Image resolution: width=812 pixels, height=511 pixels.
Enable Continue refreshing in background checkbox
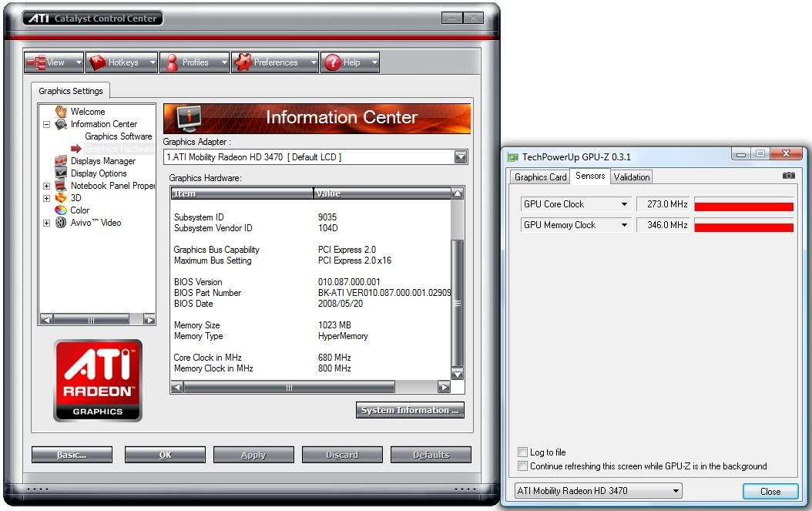[523, 466]
